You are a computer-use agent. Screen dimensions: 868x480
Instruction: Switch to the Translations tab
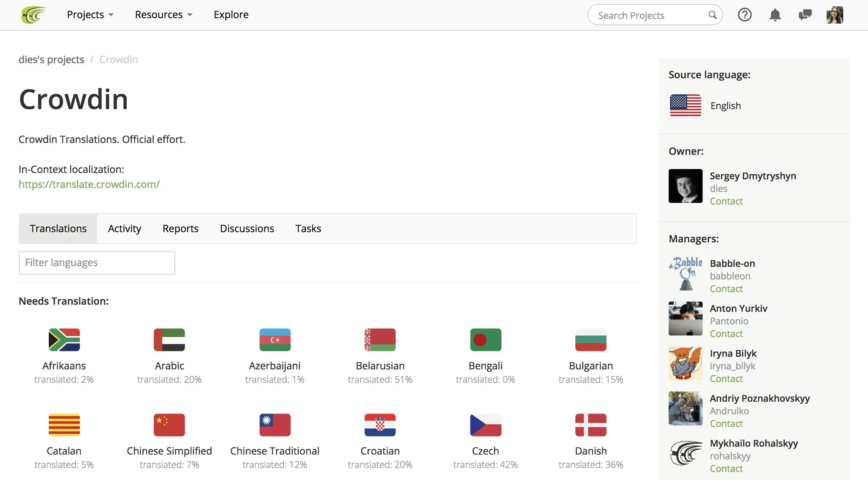point(58,229)
